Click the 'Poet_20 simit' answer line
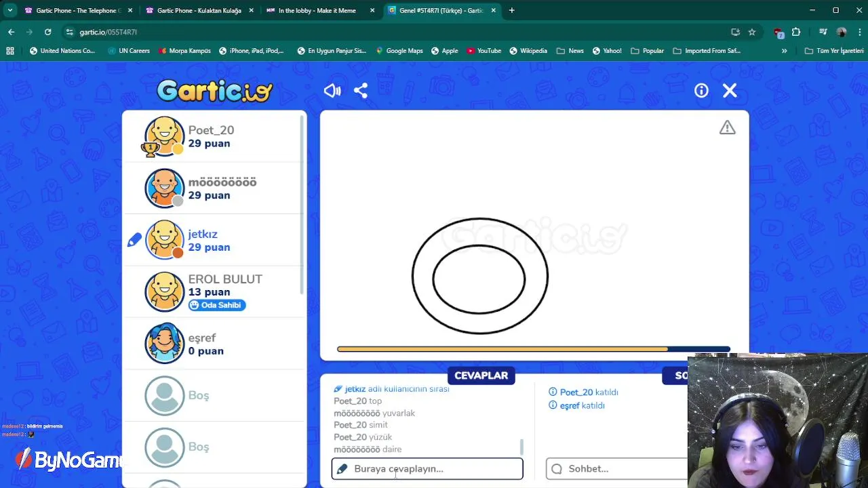This screenshot has width=868, height=488. pos(361,425)
